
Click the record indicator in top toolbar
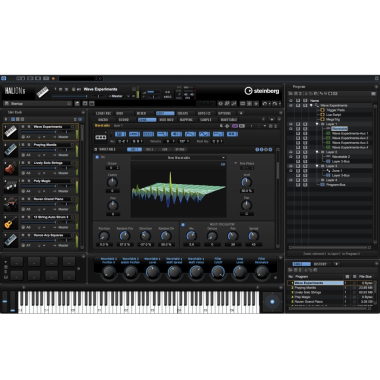[x=53, y=78]
